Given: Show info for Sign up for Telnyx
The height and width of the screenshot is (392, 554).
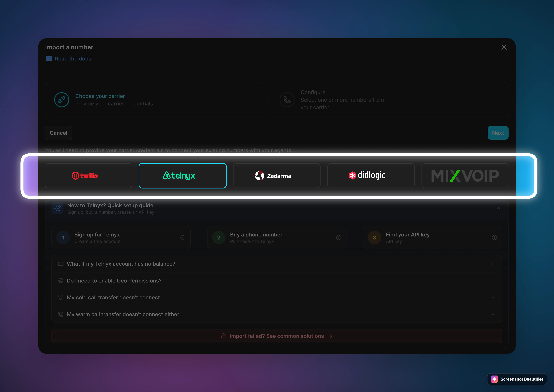Looking at the screenshot, I should pos(183,238).
